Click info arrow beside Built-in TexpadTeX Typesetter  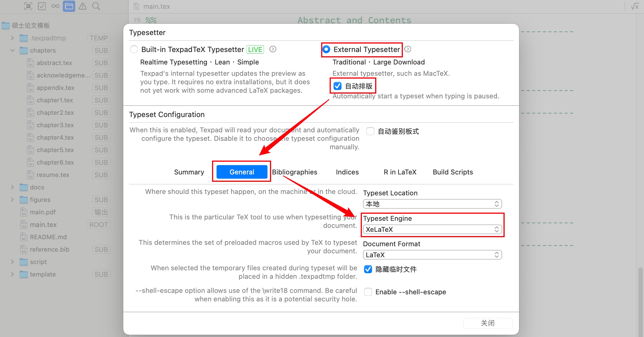(273, 49)
